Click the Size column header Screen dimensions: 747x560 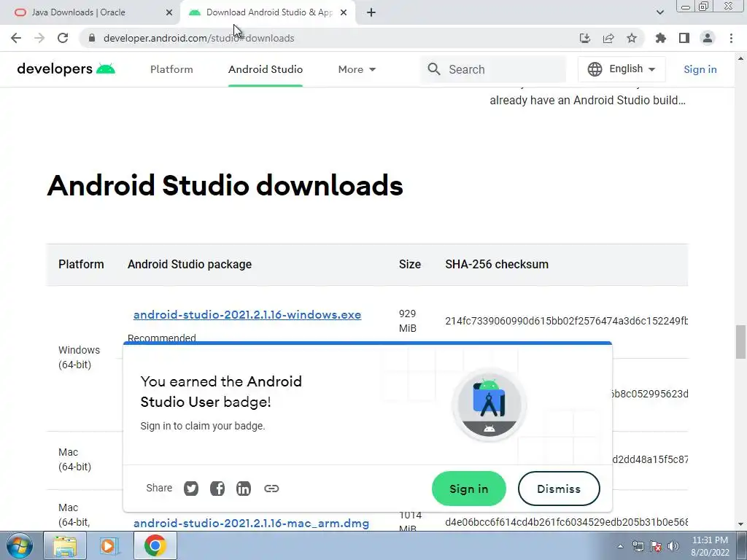410,264
